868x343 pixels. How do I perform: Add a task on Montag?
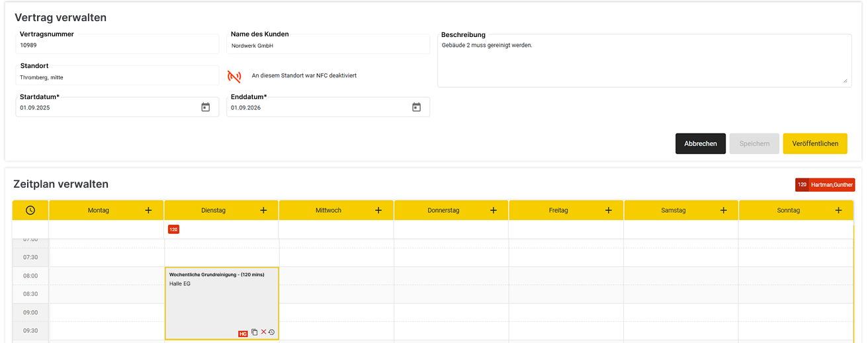click(148, 210)
